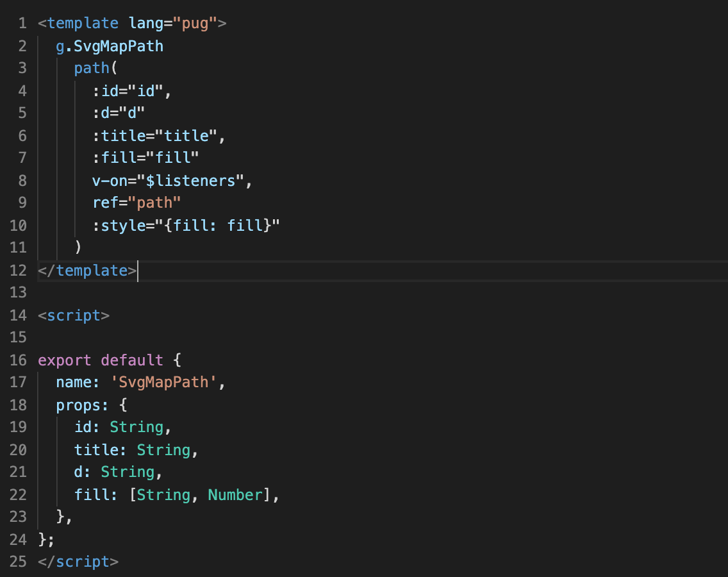Click the :d="d" attribute
The image size is (728, 577).
119,113
